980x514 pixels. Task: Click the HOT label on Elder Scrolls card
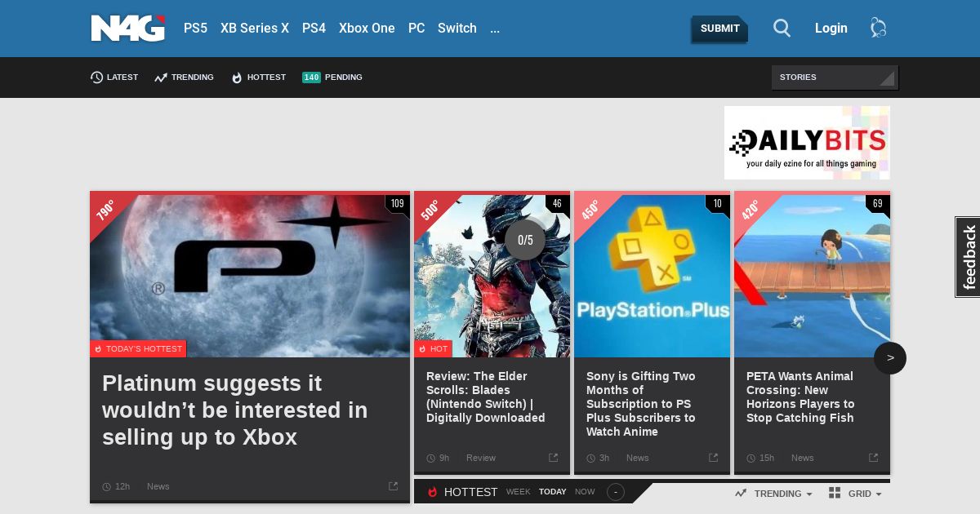point(434,348)
